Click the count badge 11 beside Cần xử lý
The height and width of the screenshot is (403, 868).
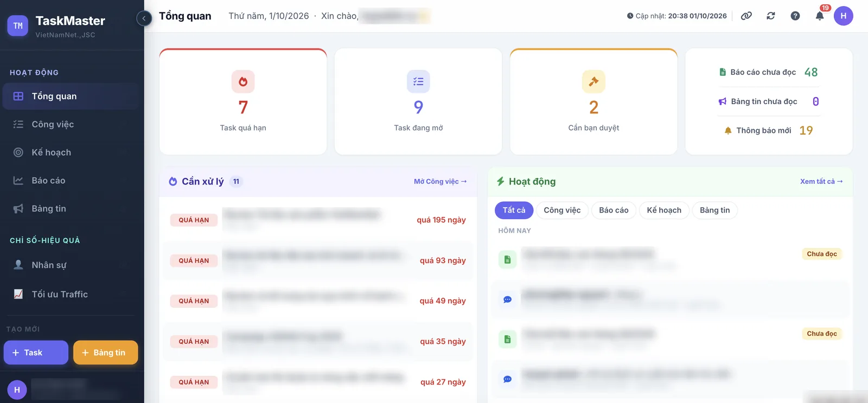pyautogui.click(x=236, y=182)
